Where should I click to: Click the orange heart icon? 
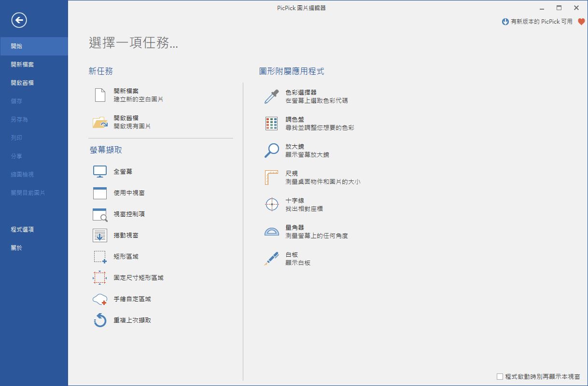pos(581,22)
